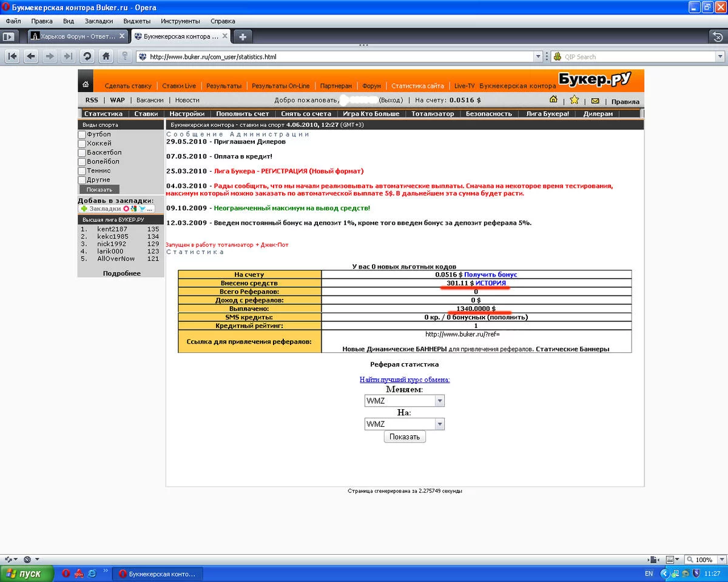
Task: Open the Тотализатор tab
Action: pyautogui.click(x=433, y=113)
